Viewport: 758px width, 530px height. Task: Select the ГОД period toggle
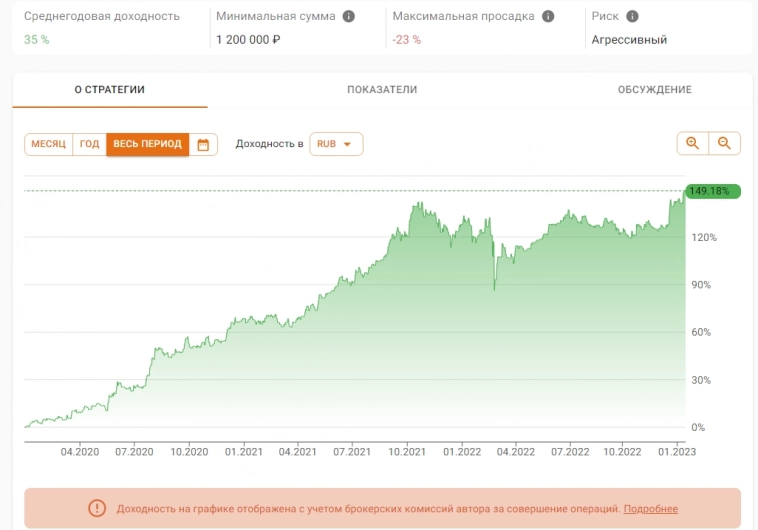tap(89, 144)
